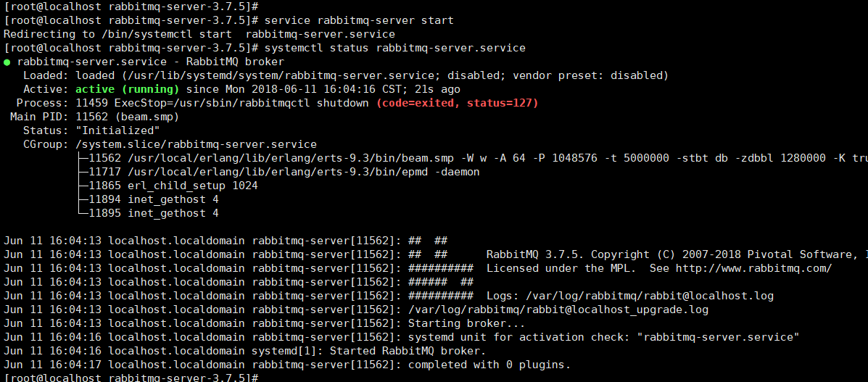Select the 11894 inet_gethost tree entry

[x=153, y=199]
